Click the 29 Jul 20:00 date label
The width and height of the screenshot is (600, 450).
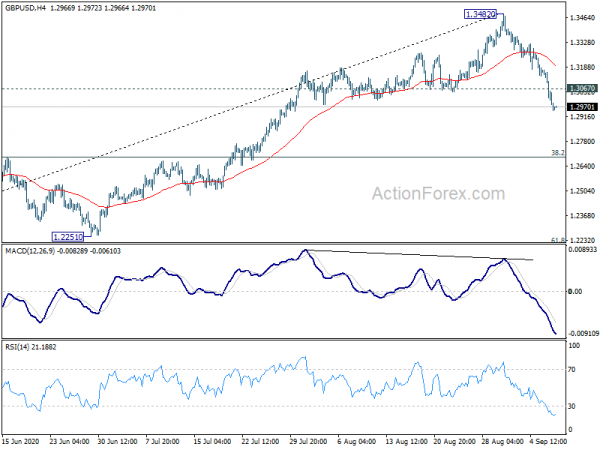(x=308, y=442)
